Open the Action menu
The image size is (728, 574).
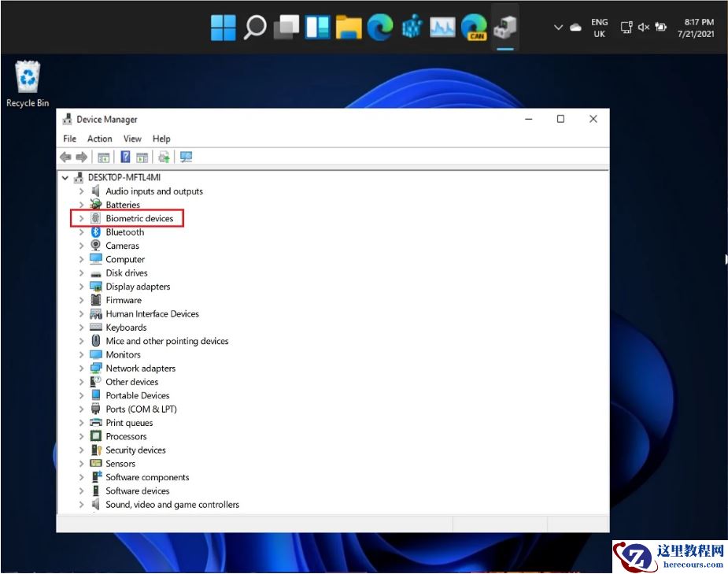99,139
